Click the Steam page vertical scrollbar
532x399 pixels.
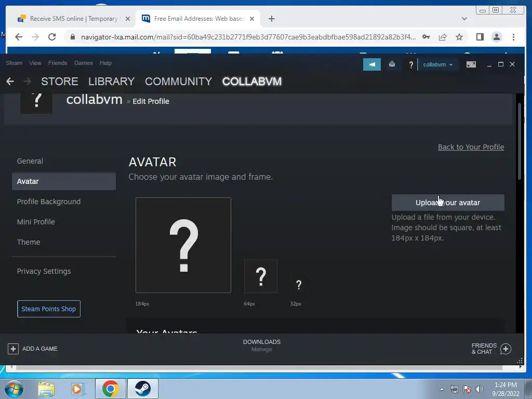(519, 142)
